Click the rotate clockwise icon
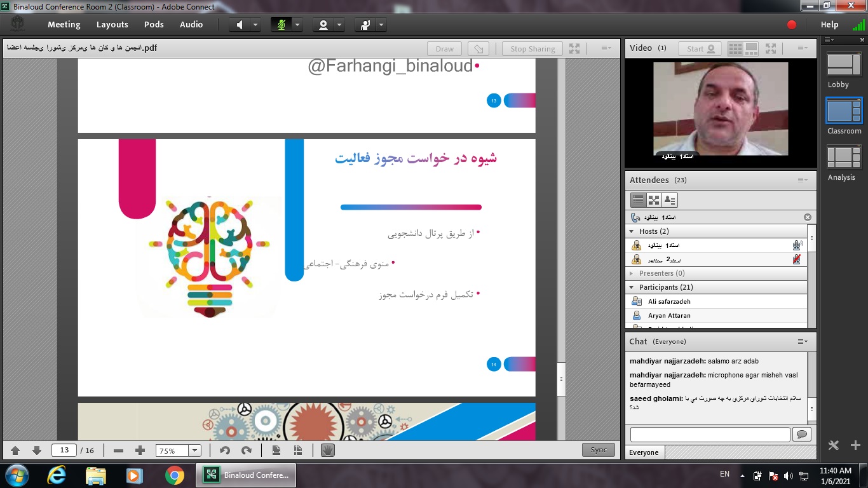868x488 pixels. 246,451
